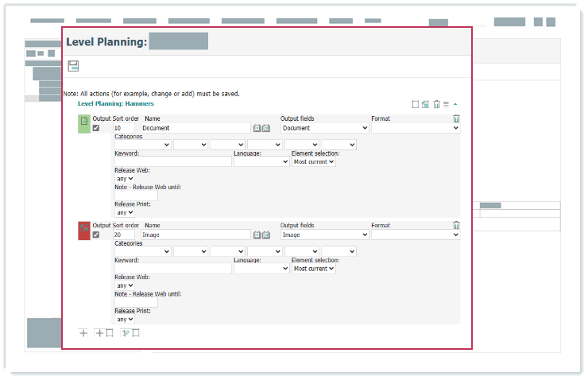Click the plus-with-square icon at the bottom
The height and width of the screenshot is (380, 588).
pos(104,333)
